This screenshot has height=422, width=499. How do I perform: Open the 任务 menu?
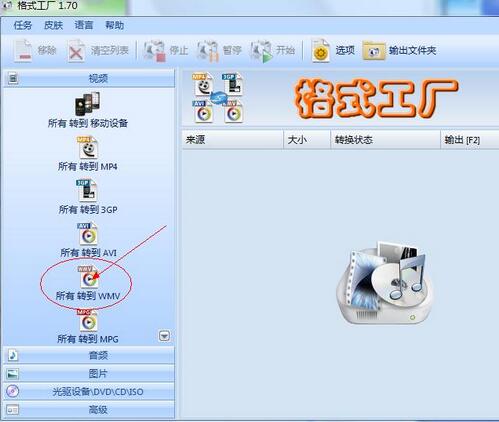(23, 25)
